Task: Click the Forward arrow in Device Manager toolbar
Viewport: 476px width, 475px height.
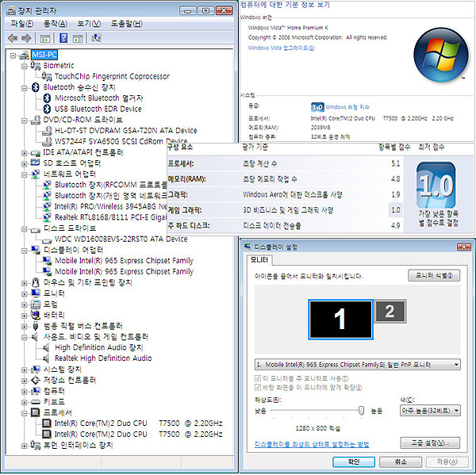Action: pyautogui.click(x=26, y=38)
